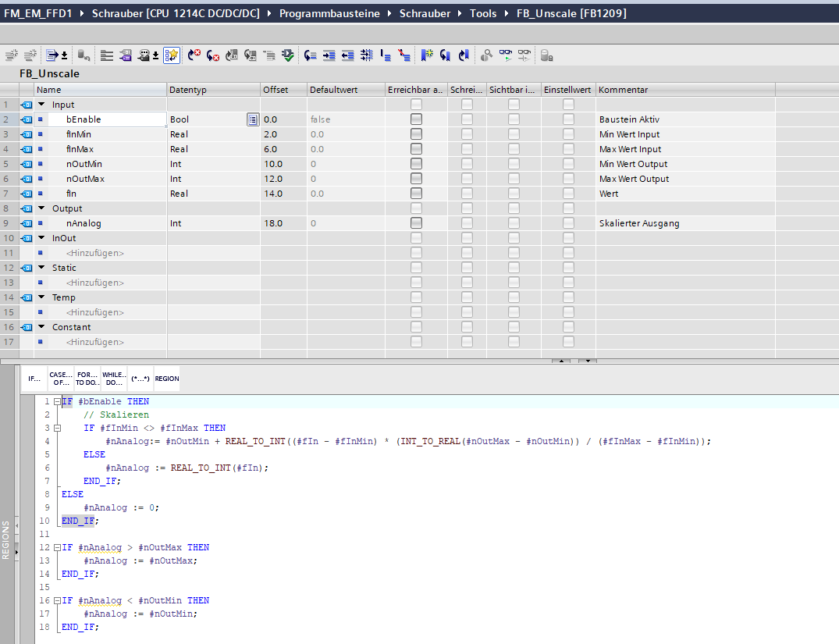
Task: Open the vertical REGIONS side panel
Action: [6, 539]
